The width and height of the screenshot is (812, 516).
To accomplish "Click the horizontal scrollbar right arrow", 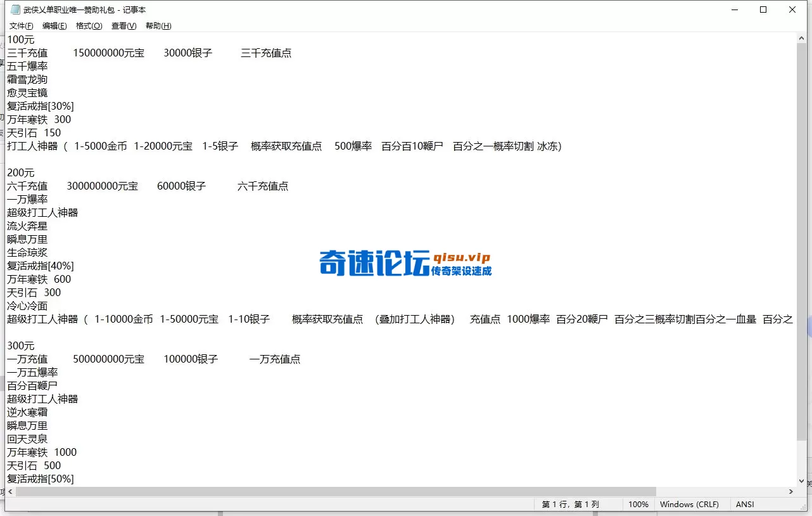I will coord(791,491).
